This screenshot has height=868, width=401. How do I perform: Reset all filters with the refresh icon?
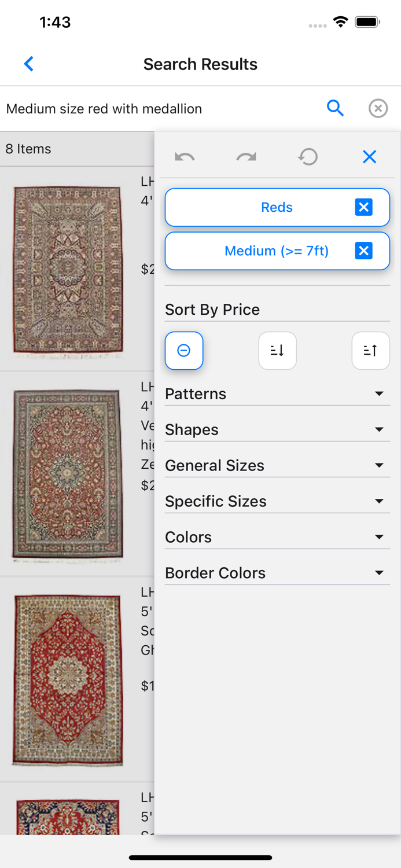tap(308, 156)
